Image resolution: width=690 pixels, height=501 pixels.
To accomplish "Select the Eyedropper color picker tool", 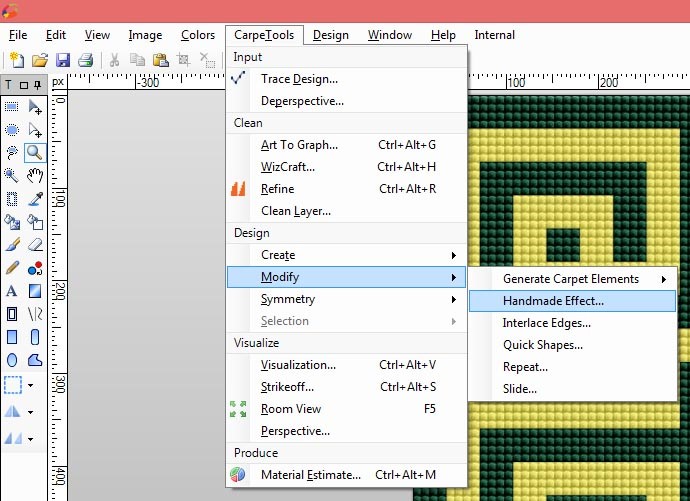I will 34,199.
